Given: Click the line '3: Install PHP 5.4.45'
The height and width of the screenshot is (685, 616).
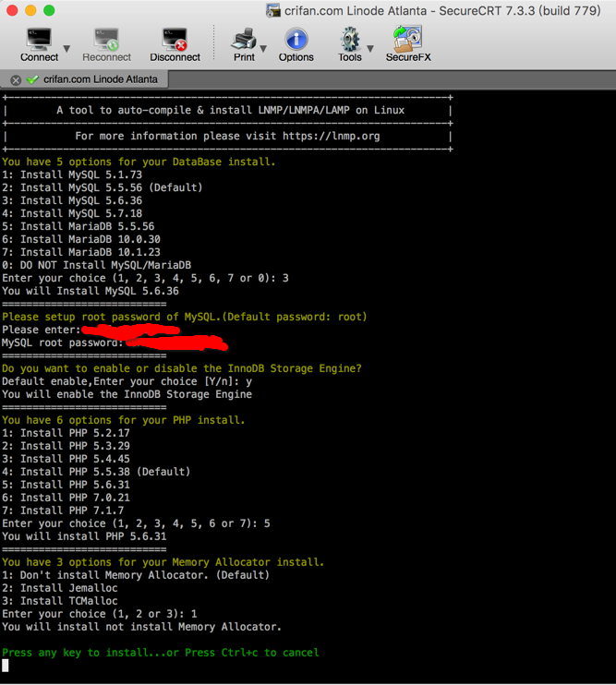Looking at the screenshot, I should [x=66, y=459].
